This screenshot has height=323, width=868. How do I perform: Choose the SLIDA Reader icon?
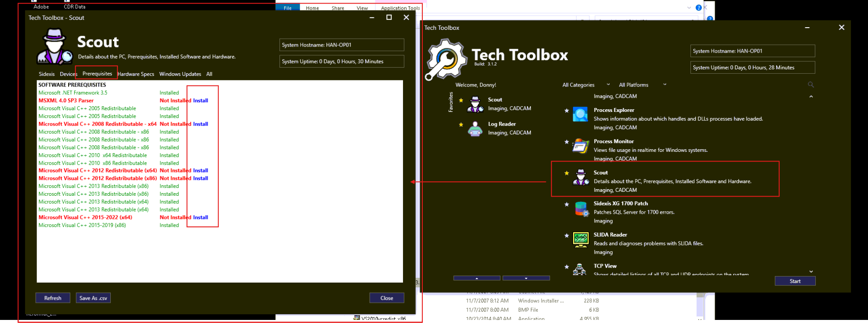(581, 240)
